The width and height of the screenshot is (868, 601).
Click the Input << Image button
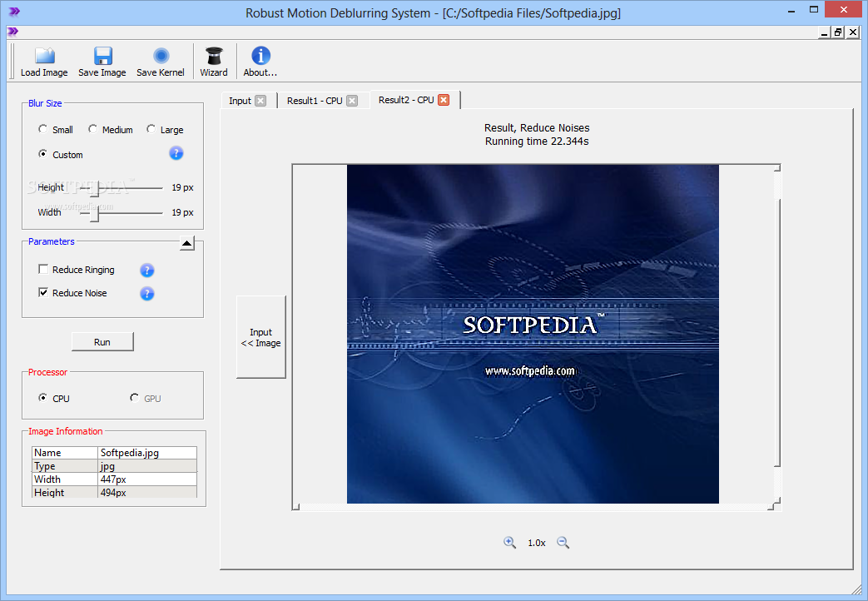pyautogui.click(x=260, y=337)
